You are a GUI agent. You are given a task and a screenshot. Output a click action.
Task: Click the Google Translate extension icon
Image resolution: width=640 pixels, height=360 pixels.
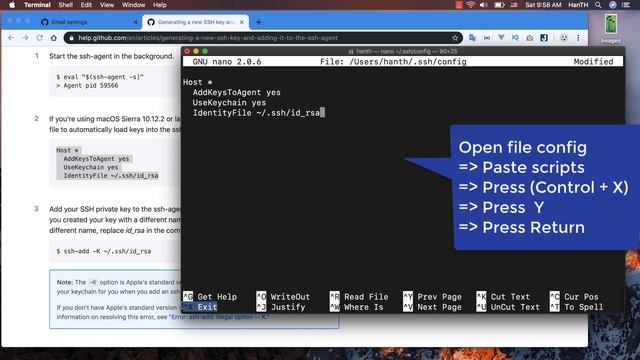pyautogui.click(x=472, y=38)
